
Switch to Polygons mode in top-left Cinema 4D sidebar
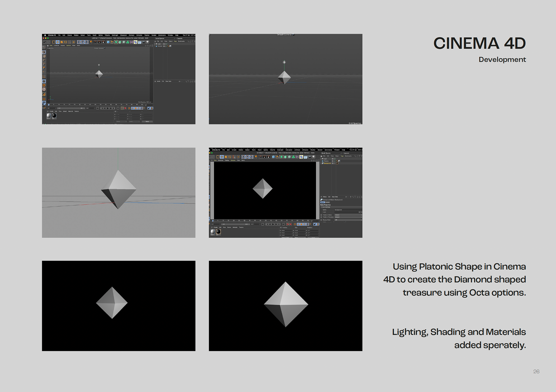(44, 68)
